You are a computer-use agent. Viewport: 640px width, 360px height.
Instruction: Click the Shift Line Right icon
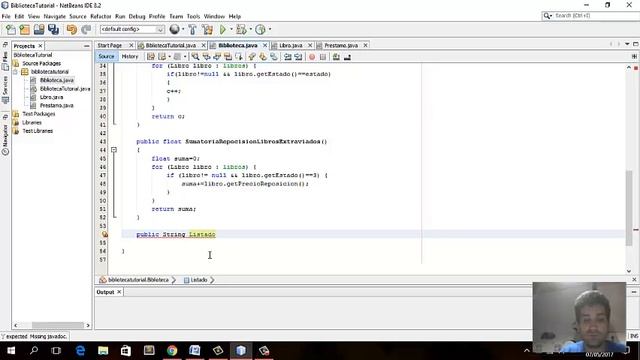298,57
